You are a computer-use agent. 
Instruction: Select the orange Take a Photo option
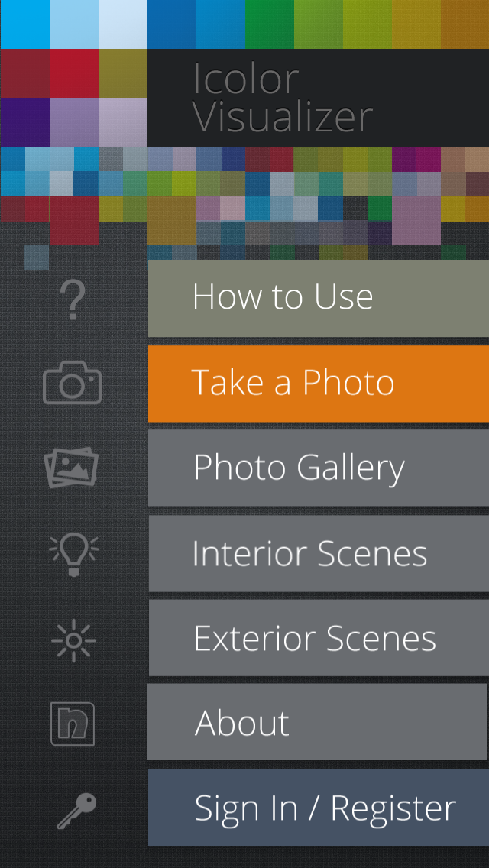coord(318,384)
